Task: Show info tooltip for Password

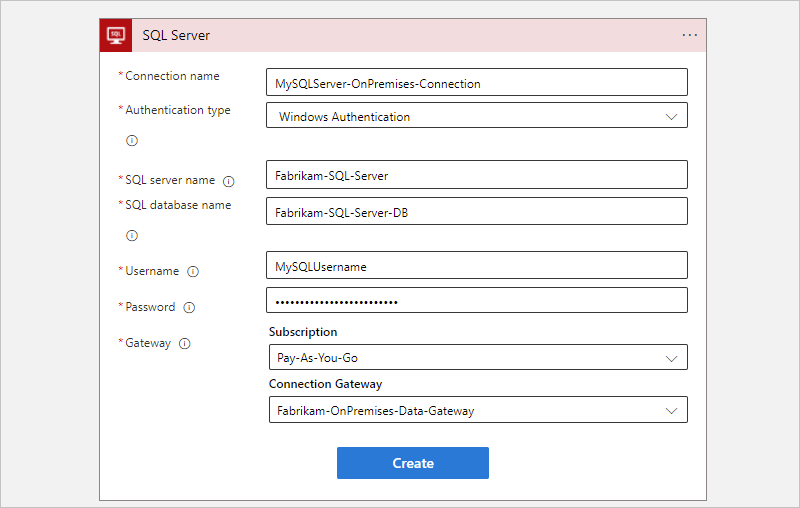Action: coord(189,307)
